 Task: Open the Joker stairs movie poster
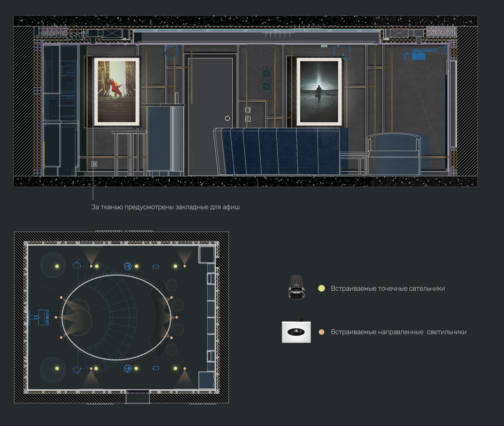117,92
